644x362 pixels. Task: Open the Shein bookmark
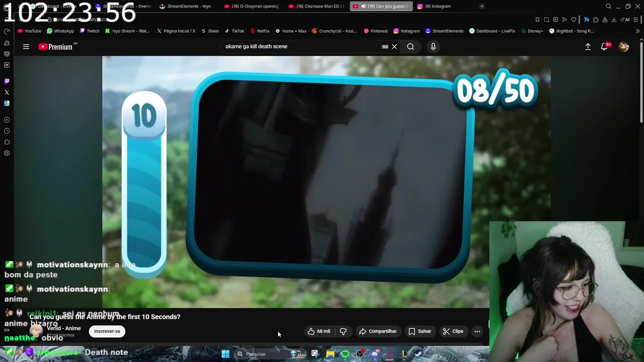click(210, 31)
